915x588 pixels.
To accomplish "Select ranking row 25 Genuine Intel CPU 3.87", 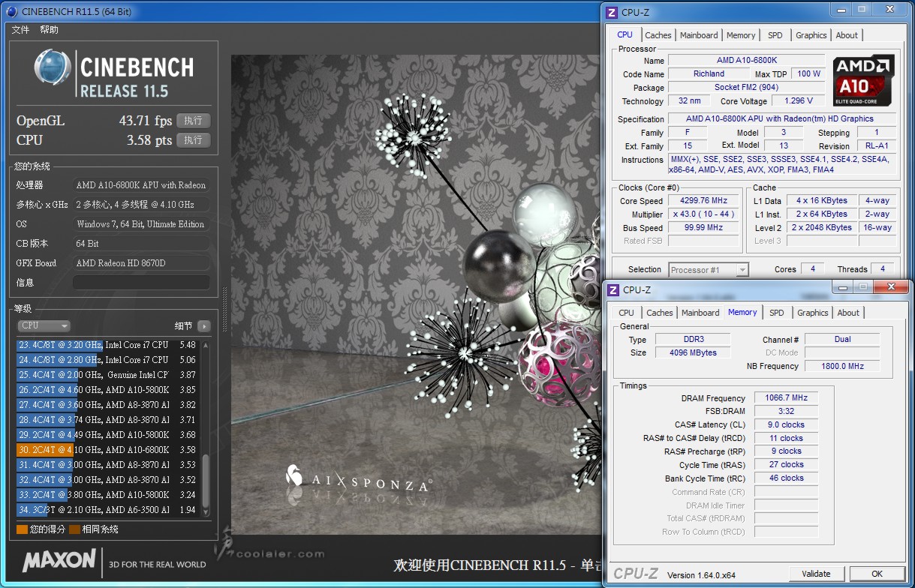I will [108, 375].
